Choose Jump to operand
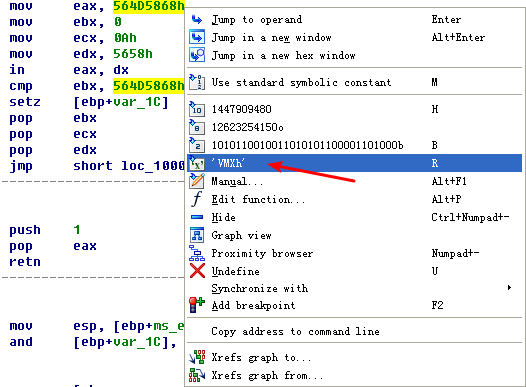Viewport: 526px width, 387px height. (355, 20)
